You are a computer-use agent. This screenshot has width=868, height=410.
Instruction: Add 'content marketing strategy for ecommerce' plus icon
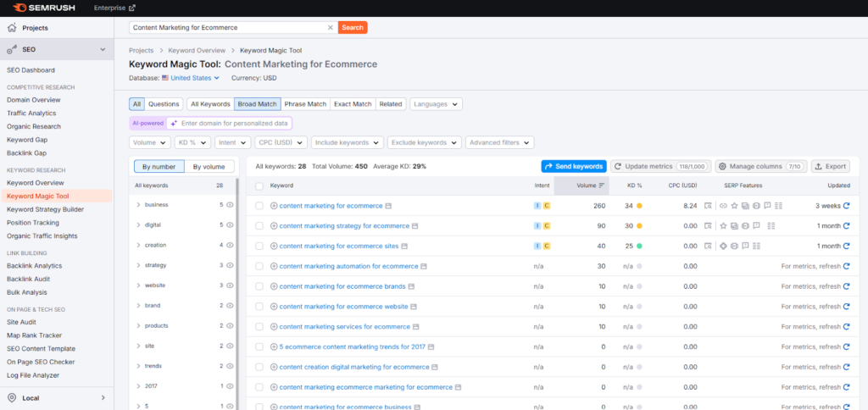pos(274,225)
